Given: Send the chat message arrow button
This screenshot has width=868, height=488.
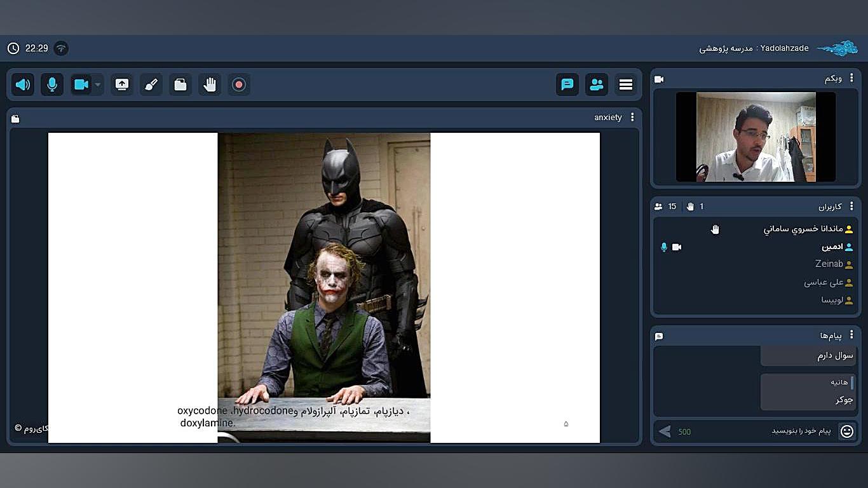Looking at the screenshot, I should coord(665,431).
